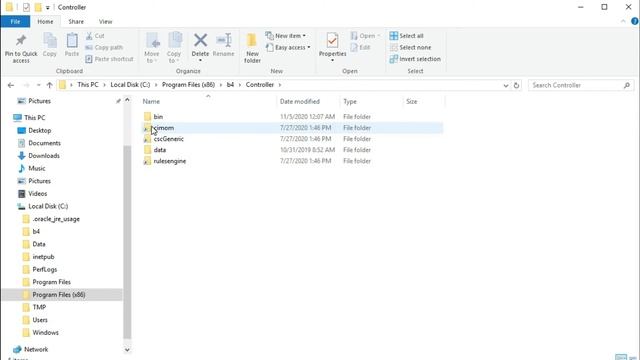Click the Properties icon
640x360 pixels.
(332, 41)
